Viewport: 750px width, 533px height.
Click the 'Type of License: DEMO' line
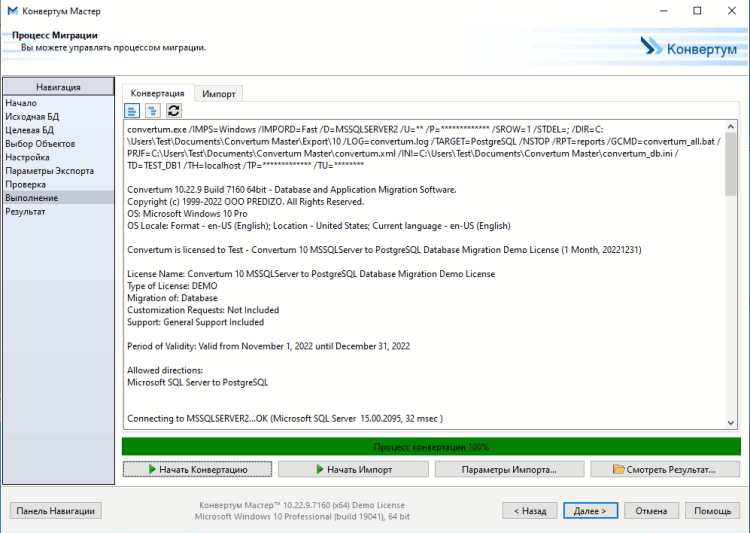pyautogui.click(x=172, y=286)
